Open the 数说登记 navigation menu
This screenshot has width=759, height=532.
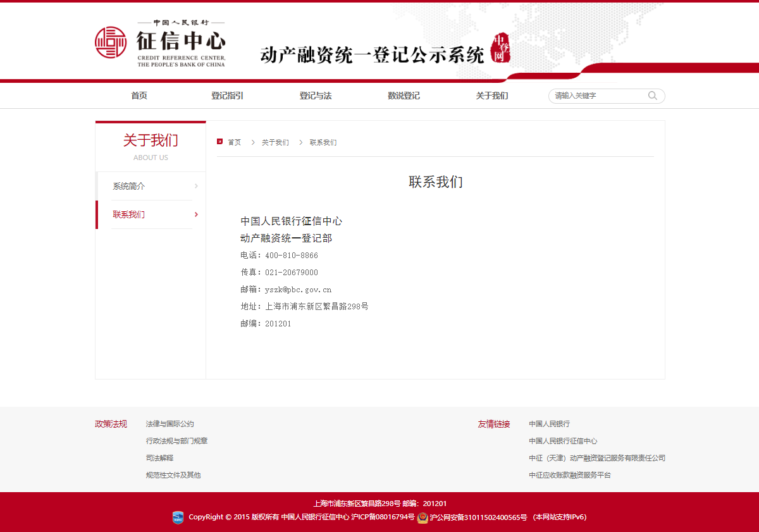pos(404,96)
